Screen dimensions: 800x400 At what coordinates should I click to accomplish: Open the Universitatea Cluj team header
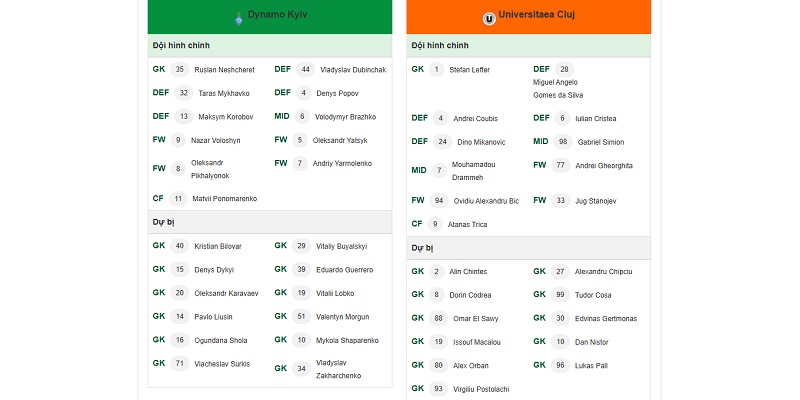(529, 17)
